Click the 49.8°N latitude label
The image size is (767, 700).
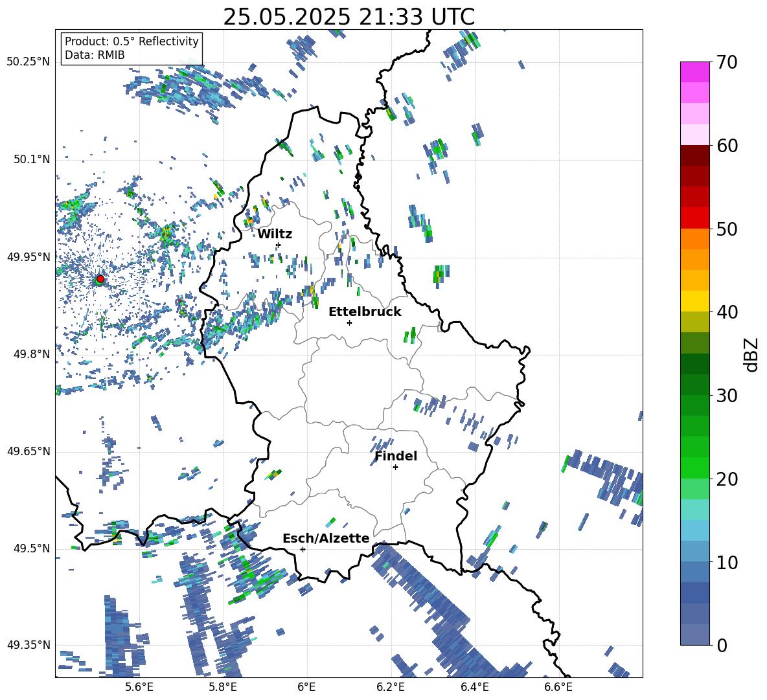[31, 354]
